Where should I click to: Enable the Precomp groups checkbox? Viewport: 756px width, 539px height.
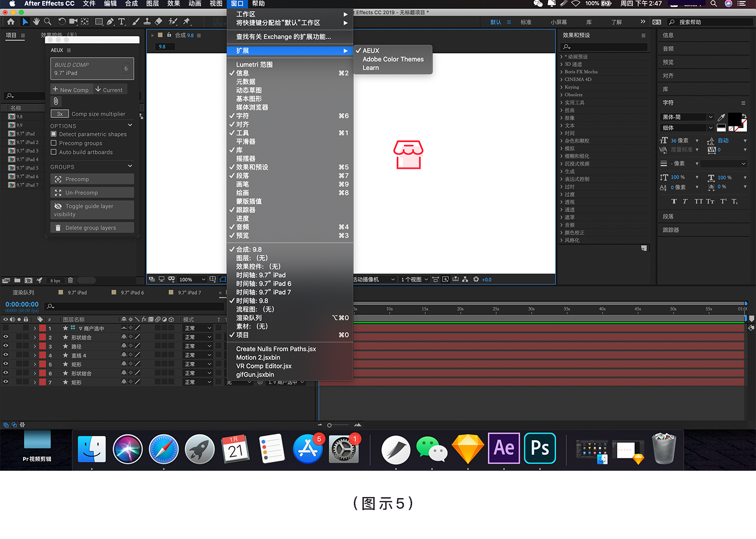tap(54, 143)
